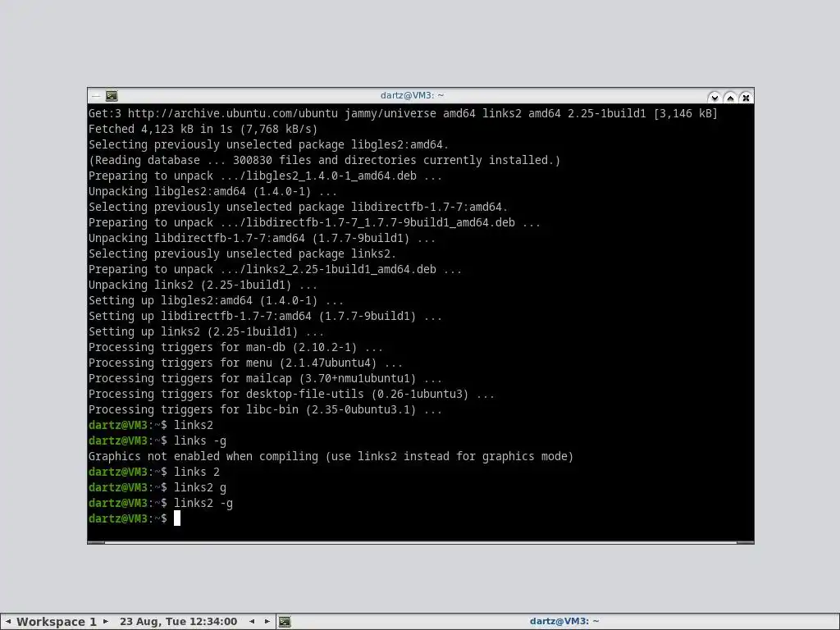The height and width of the screenshot is (630, 840).
Task: Click 'Selecting previously unselected package links2.' line
Action: coord(242,254)
